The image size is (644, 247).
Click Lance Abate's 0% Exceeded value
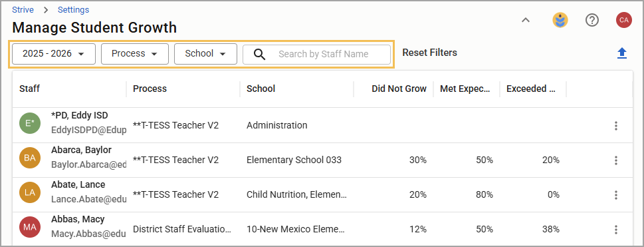pyautogui.click(x=553, y=194)
